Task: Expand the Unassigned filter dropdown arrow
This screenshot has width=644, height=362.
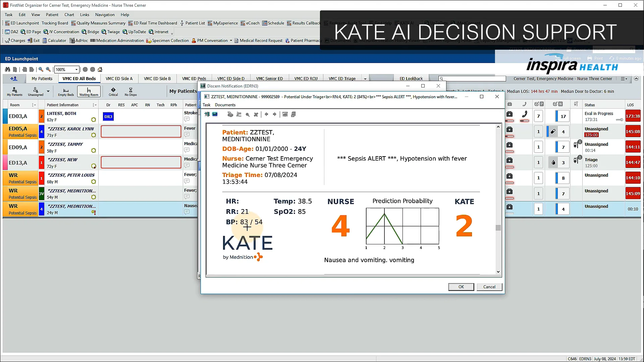Action: coord(48,91)
